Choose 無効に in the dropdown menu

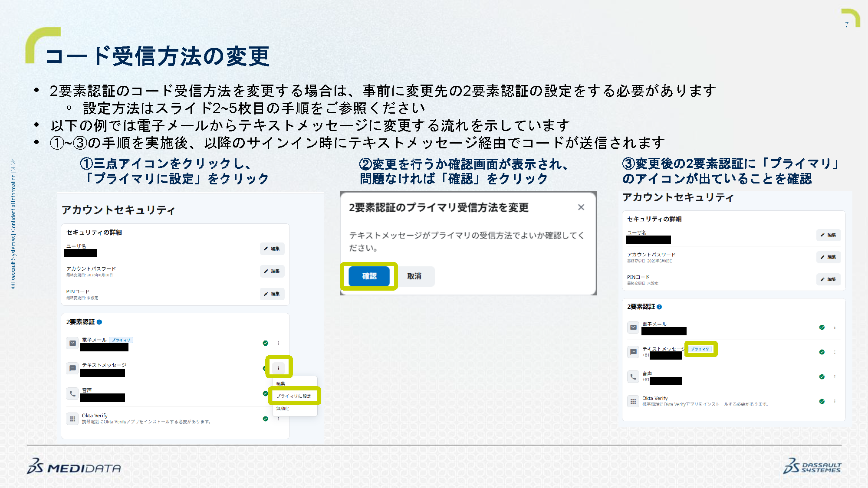click(283, 409)
